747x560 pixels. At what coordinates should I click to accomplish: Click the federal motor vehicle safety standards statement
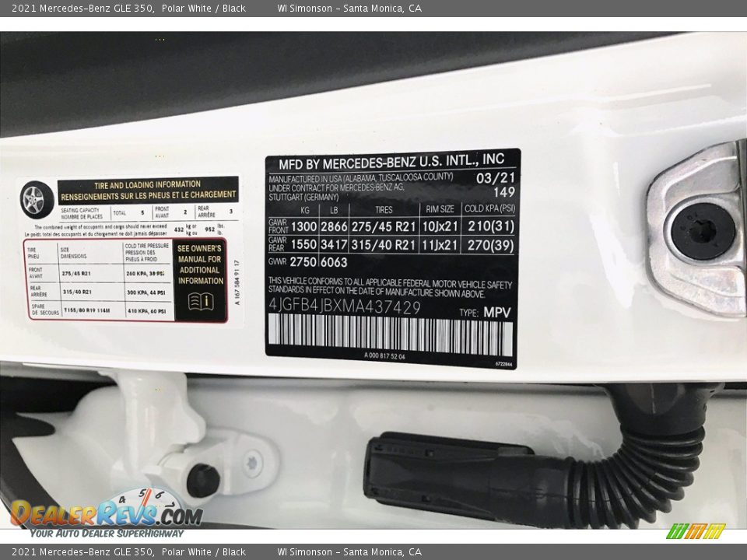click(x=390, y=287)
